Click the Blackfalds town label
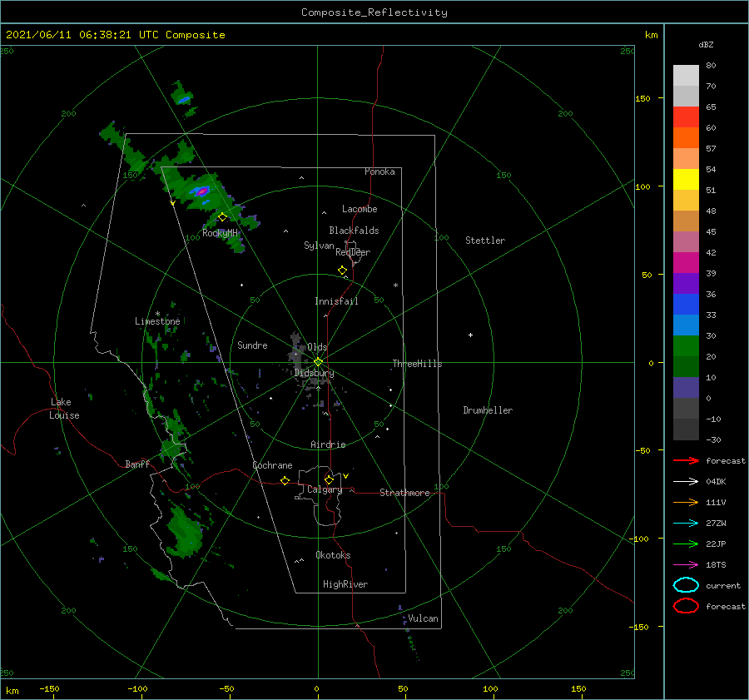 [354, 231]
